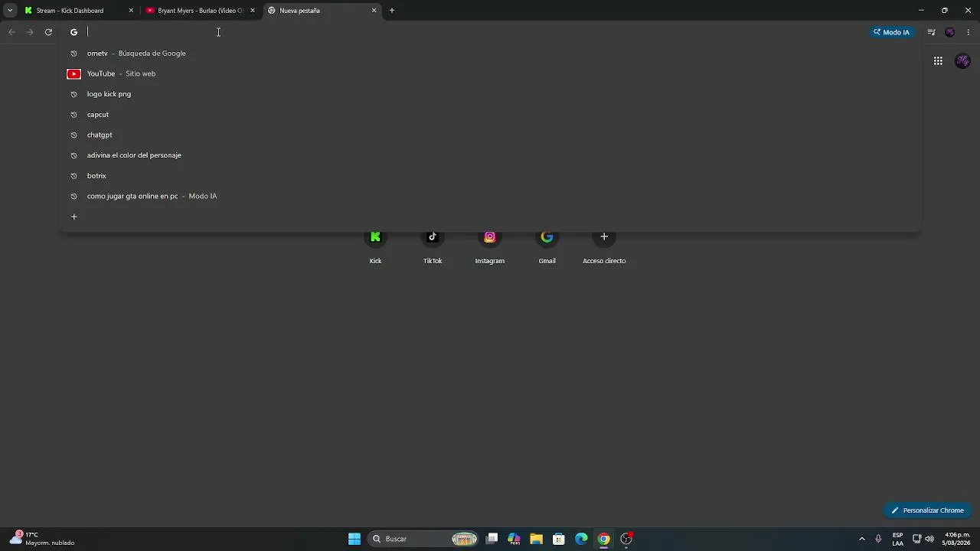The image size is (980, 551).
Task: Switch to the Bryant Myers - Burlao video tab
Action: pyautogui.click(x=200, y=11)
